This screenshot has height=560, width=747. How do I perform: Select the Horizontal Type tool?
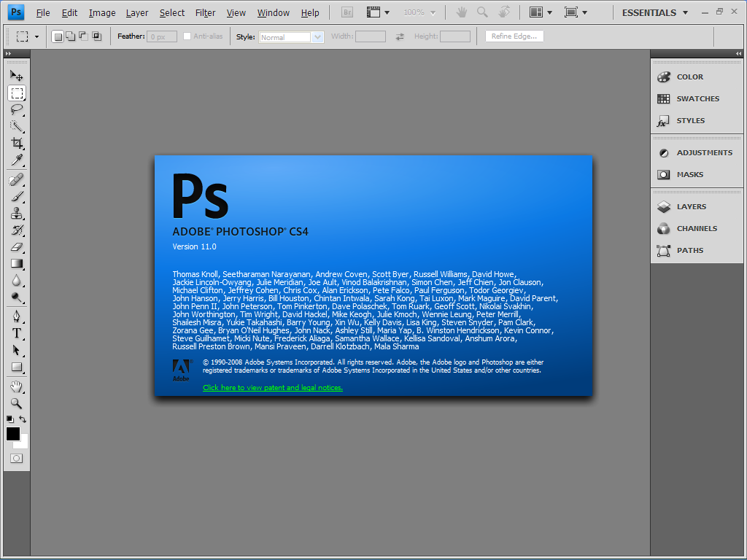tap(17, 333)
